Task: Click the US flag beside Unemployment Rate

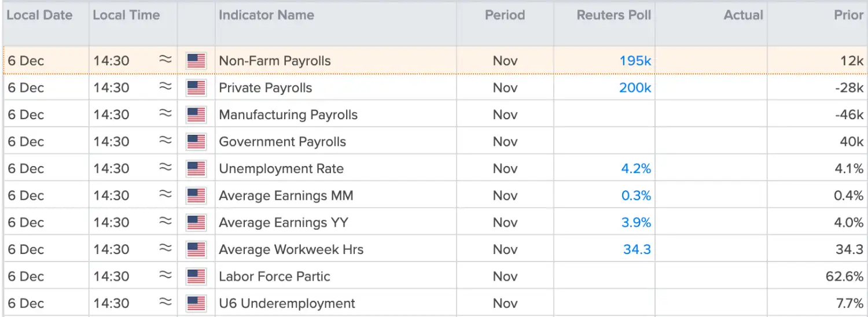Action: 196,169
